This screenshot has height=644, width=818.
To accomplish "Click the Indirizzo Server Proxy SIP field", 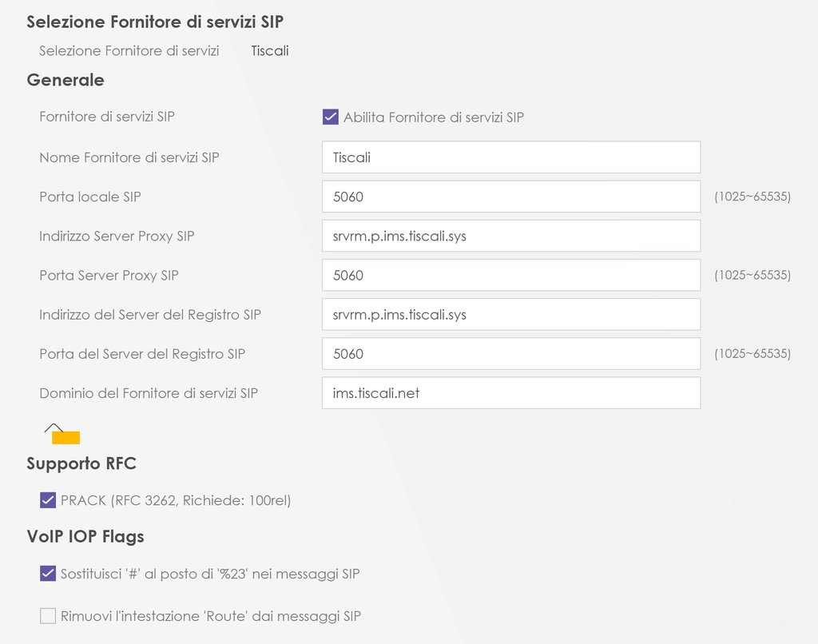I will [x=510, y=236].
